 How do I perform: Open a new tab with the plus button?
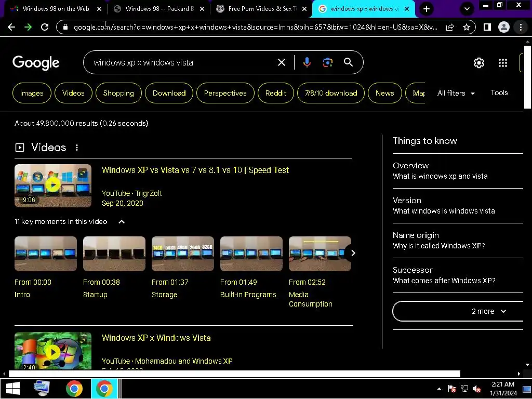pos(427,9)
